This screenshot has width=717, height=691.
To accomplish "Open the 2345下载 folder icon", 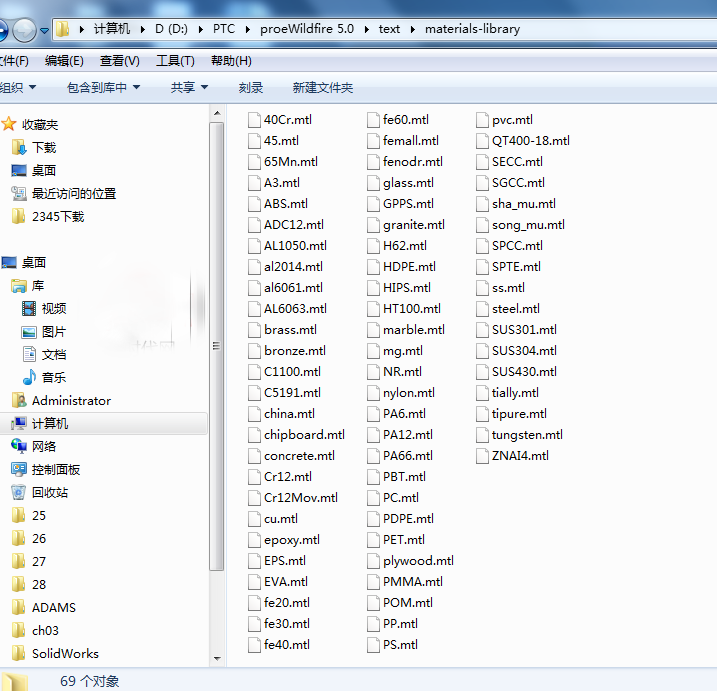I will (x=19, y=216).
